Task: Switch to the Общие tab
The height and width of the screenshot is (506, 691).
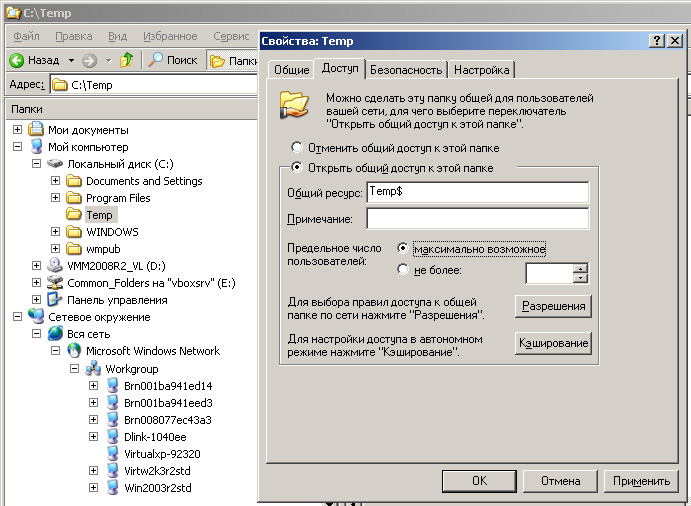Action: pos(291,70)
